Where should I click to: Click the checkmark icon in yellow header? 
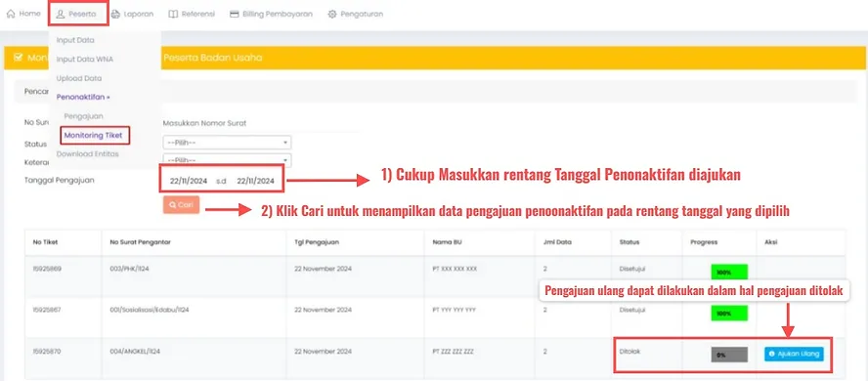click(19, 58)
